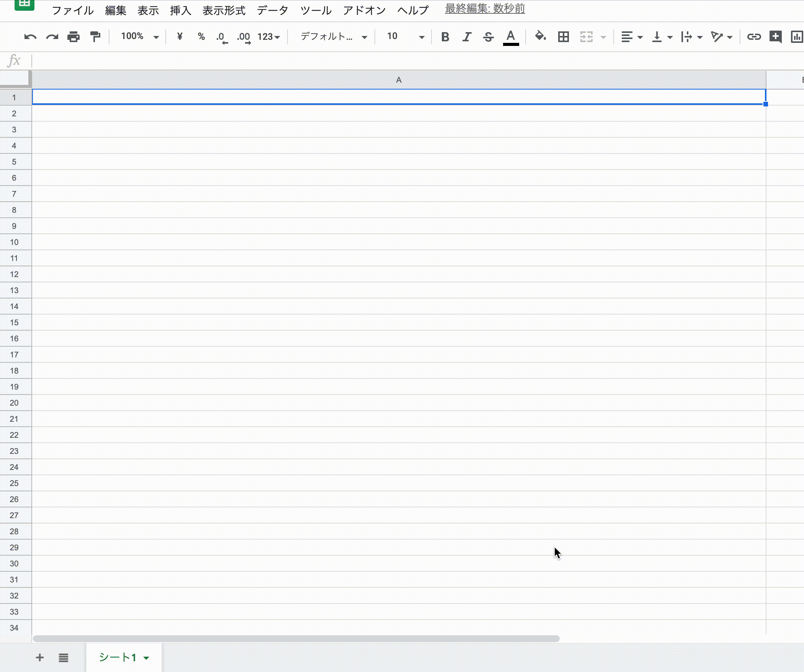Viewport: 804px width, 672px height.
Task: Open the 123 number format dropdown
Action: [268, 37]
